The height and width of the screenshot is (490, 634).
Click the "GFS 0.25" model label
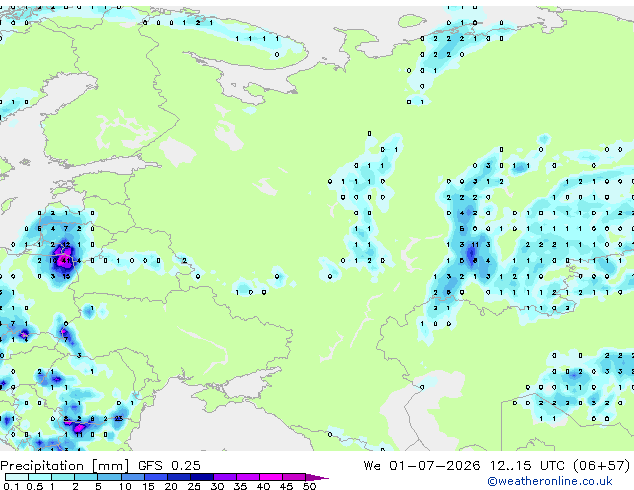[x=169, y=465]
